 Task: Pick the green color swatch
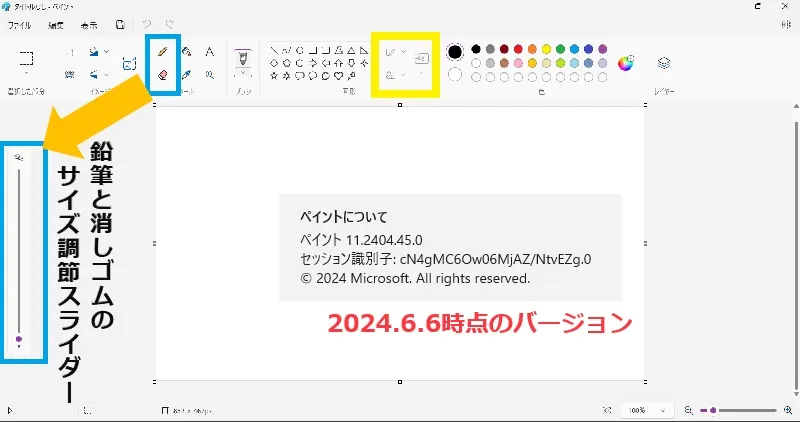(x=561, y=49)
